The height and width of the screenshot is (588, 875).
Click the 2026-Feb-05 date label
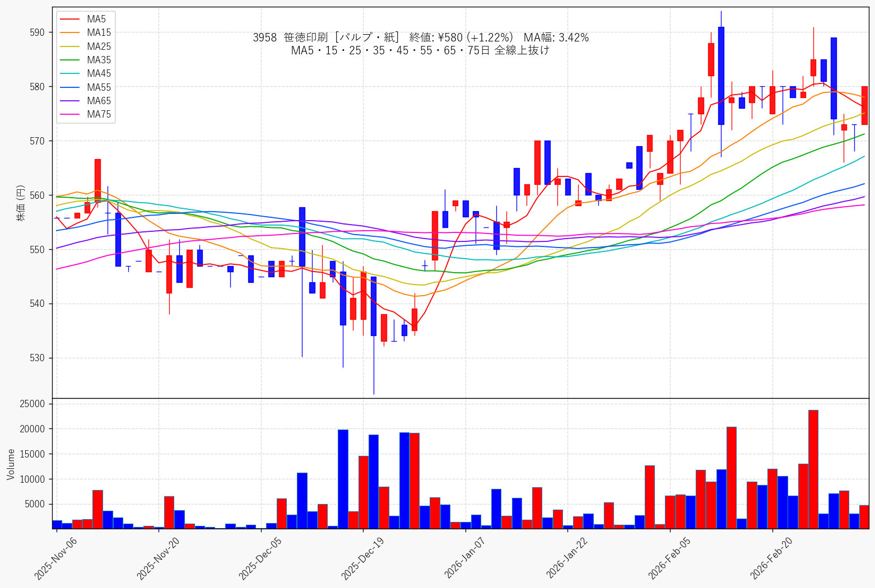click(669, 558)
